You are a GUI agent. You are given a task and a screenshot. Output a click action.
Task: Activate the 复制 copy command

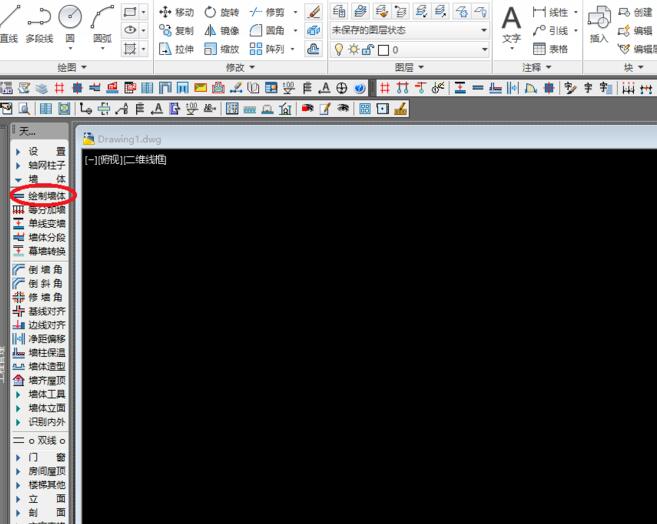pyautogui.click(x=176, y=31)
